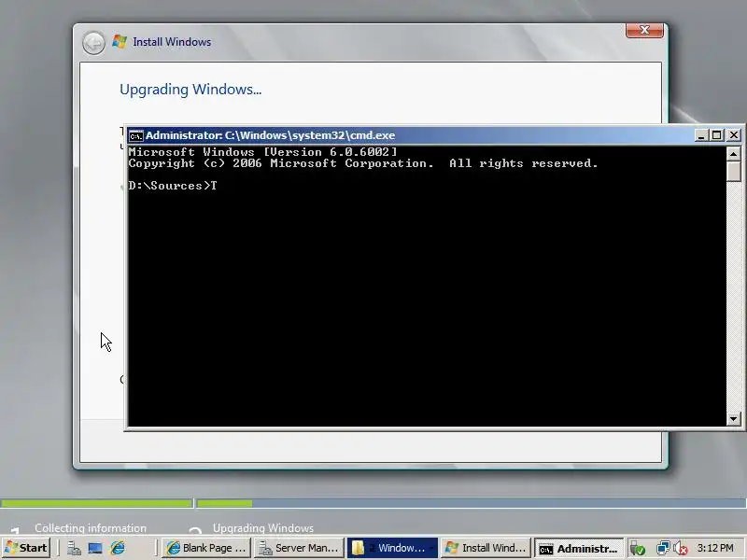Click the Start button
Screen dimensions: 747x560
(x=26, y=548)
